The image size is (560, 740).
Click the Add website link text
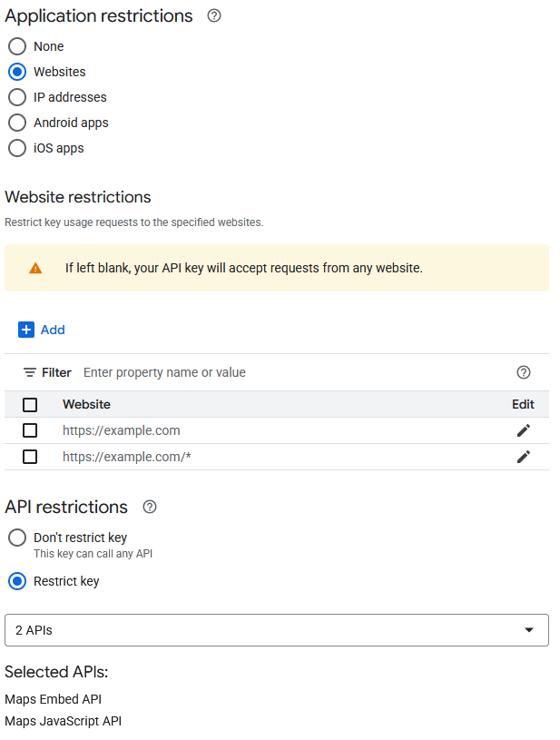click(53, 330)
